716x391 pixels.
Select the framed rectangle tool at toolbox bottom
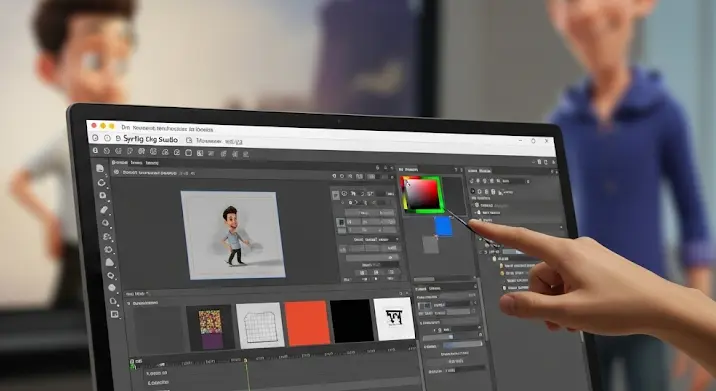[115, 314]
